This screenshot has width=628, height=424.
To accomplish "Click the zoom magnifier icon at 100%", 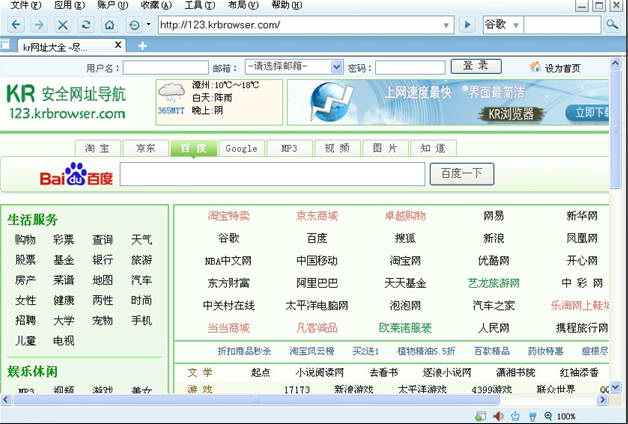I will pyautogui.click(x=547, y=416).
